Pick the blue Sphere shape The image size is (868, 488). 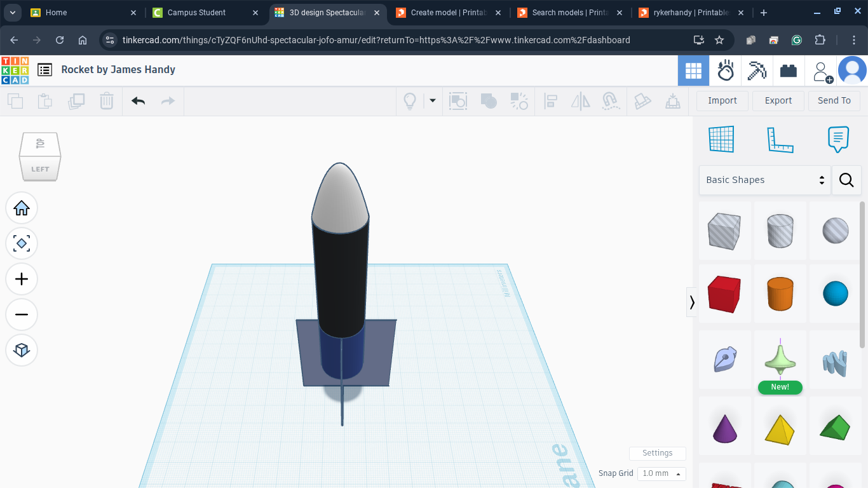pyautogui.click(x=836, y=294)
